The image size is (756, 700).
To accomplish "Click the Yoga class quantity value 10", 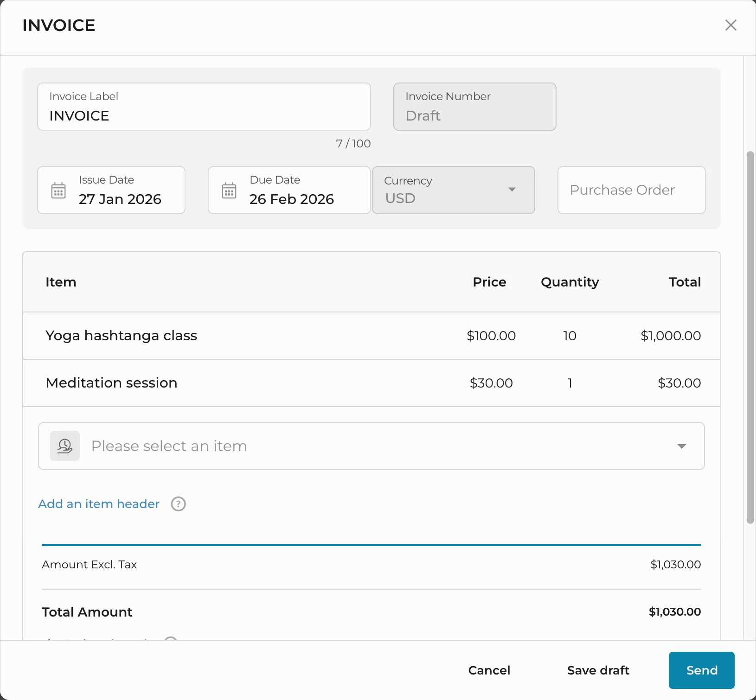I will (x=570, y=336).
